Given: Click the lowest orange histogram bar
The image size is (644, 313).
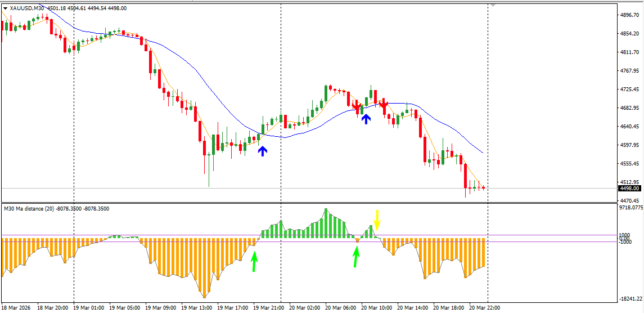Looking at the screenshot, I should [x=204, y=268].
